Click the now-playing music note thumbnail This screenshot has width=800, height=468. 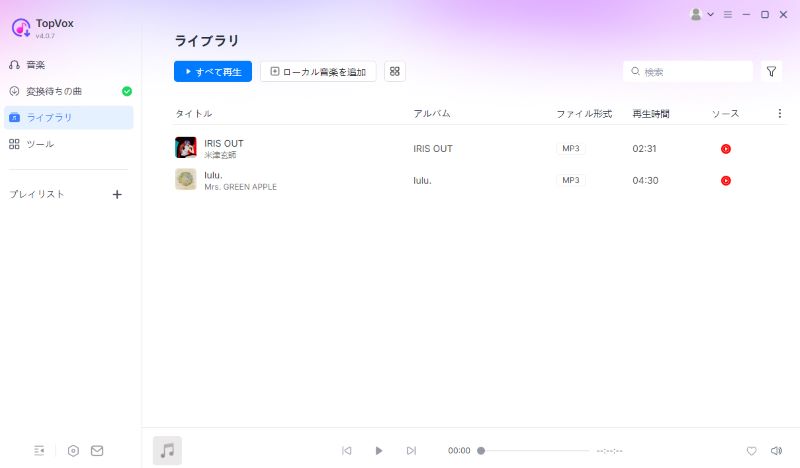coord(167,451)
